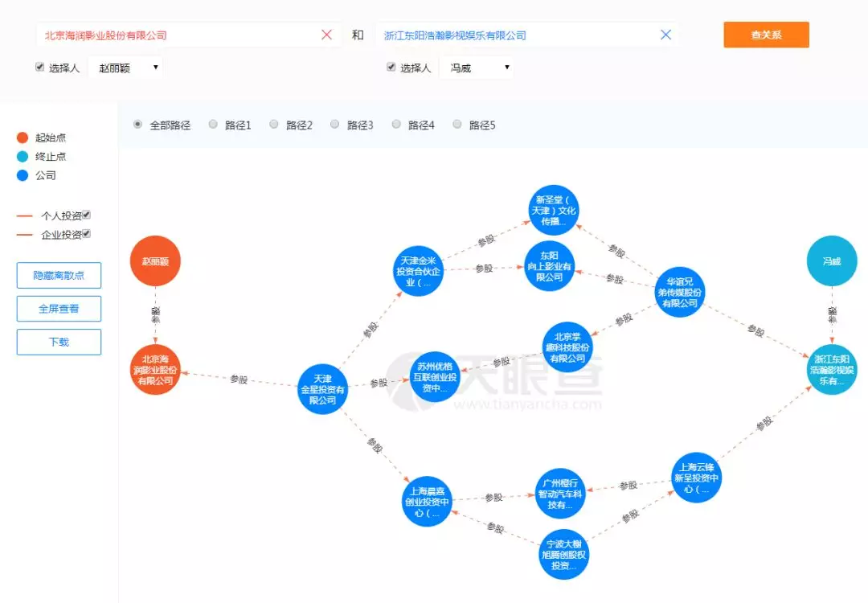This screenshot has width=868, height=603.
Task: Click the orange 查关系 button
Action: (x=766, y=35)
